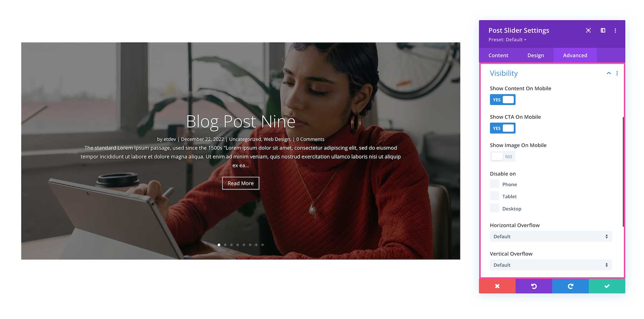Open the Vertical Overflow dropdown
This screenshot has width=644, height=319.
coord(551,265)
